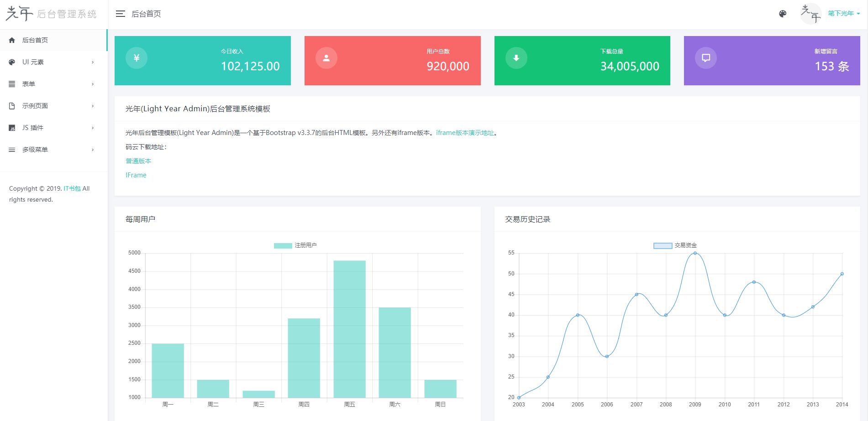
Task: Click the 102,125.00 income value
Action: (x=250, y=67)
